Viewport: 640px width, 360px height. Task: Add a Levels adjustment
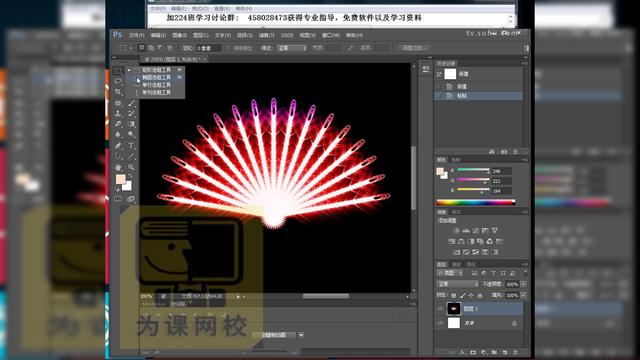tap(466, 231)
